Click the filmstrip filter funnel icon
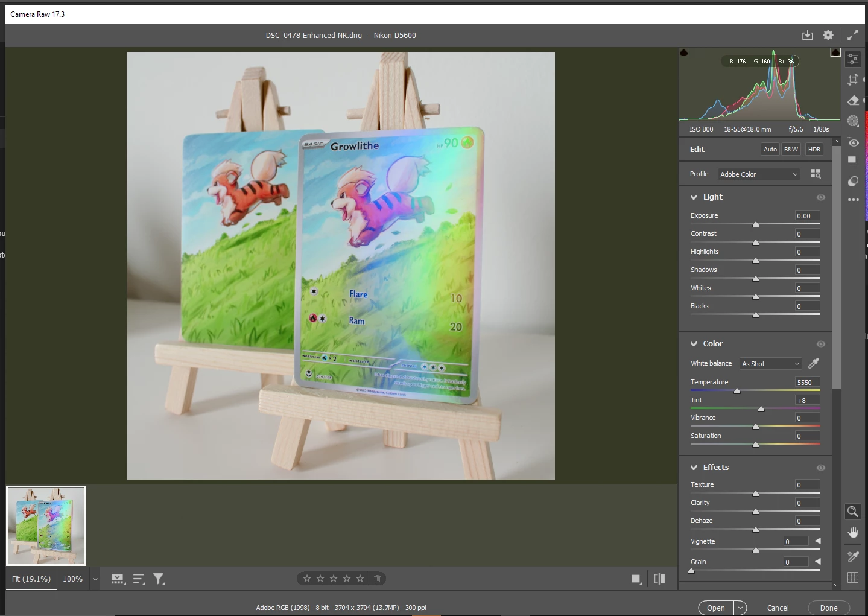868x616 pixels. click(x=159, y=579)
